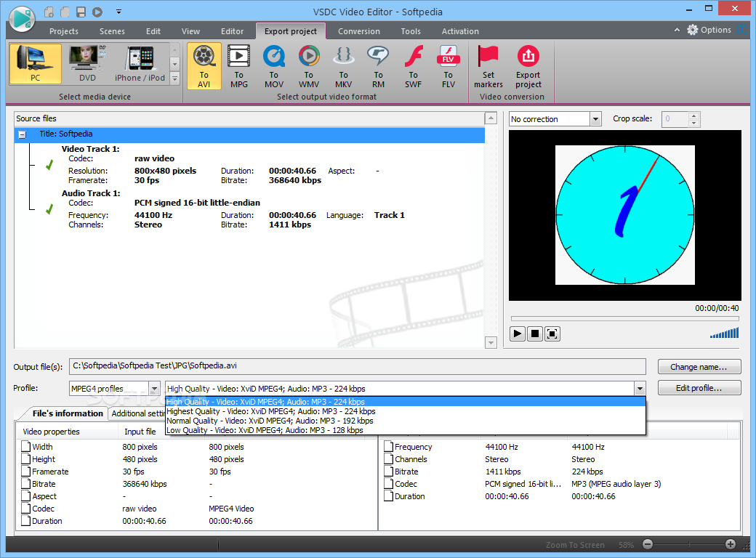Adjust the preview volume bars
This screenshot has height=558, width=756.
(724, 333)
